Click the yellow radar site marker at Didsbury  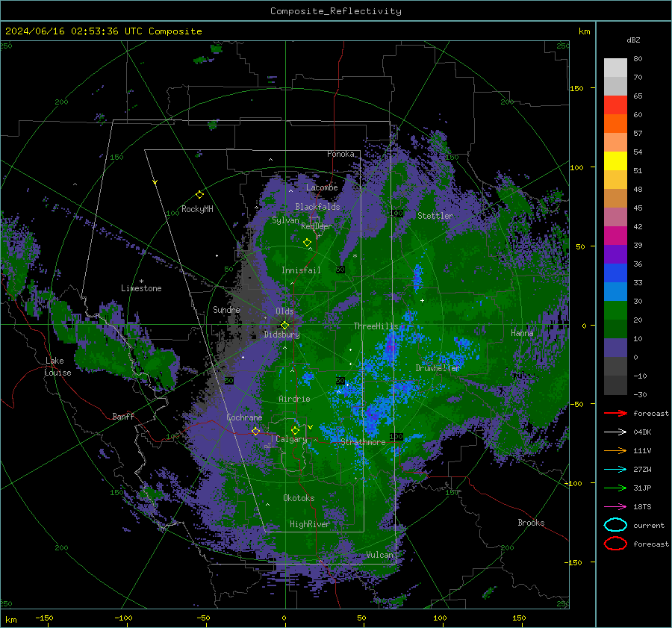pos(284,326)
